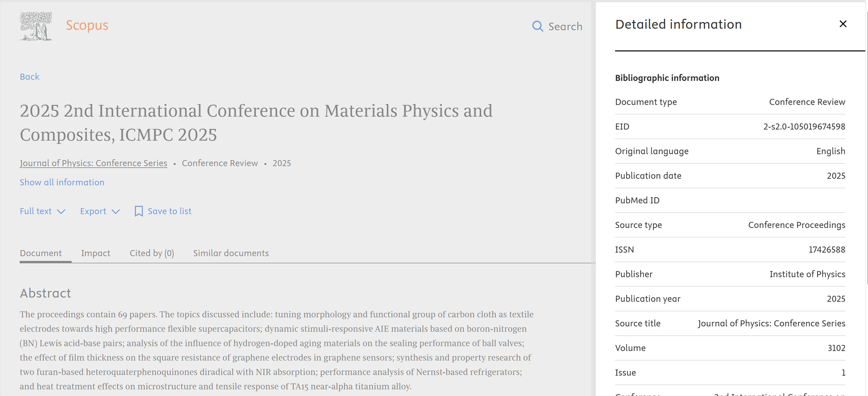
Task: Open the Cited by (0) tab
Action: 152,253
